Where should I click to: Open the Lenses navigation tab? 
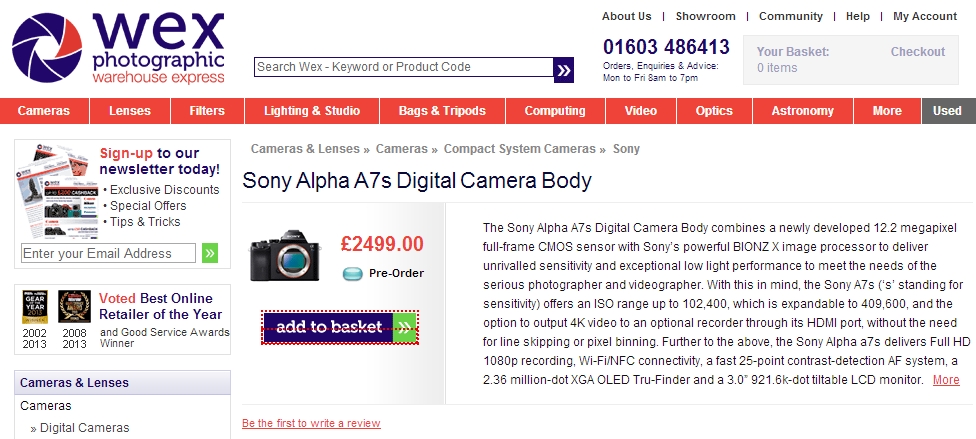tap(130, 111)
